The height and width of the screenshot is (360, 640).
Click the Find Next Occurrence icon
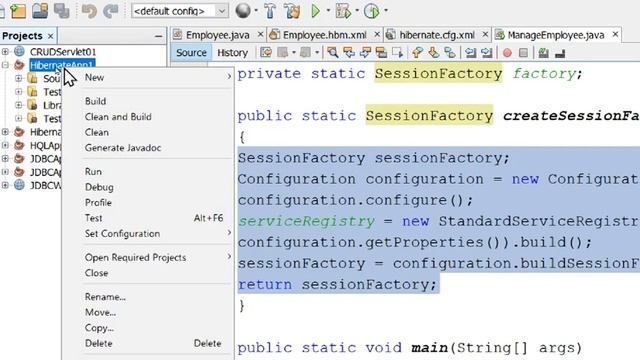365,53
